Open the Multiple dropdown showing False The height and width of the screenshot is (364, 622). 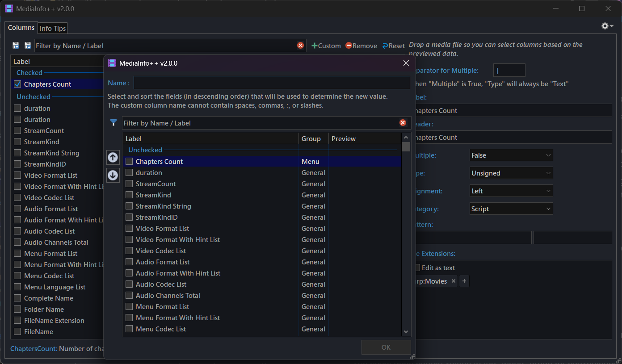point(511,155)
